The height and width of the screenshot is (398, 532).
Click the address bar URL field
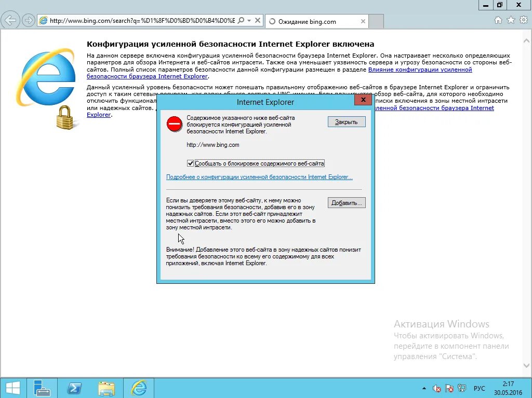142,21
